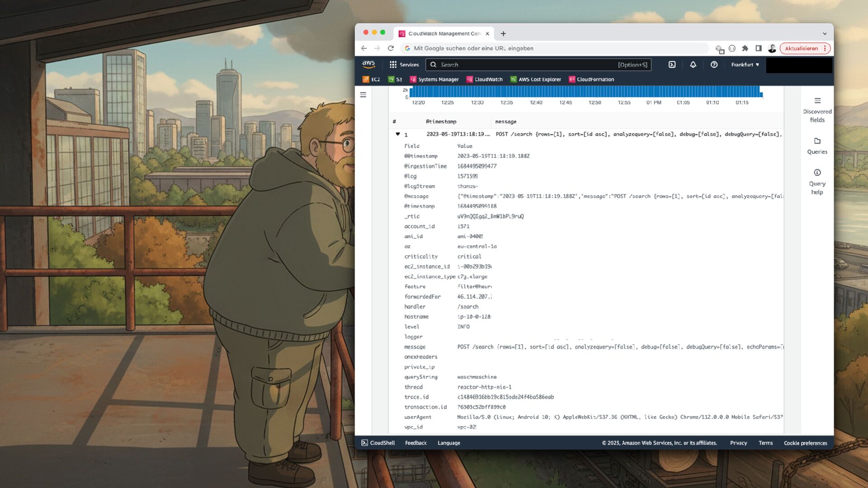This screenshot has height=488, width=868.
Task: Open the AWS help question mark icon
Action: (714, 65)
